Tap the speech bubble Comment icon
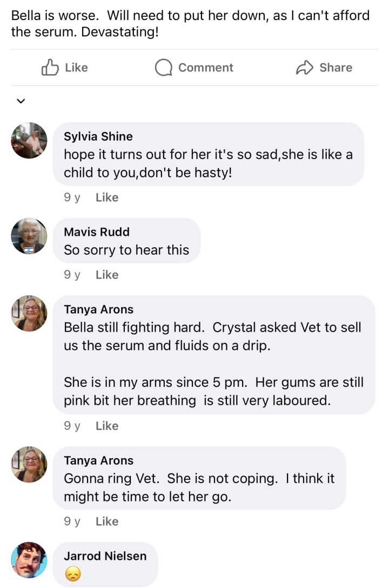This screenshot has height=588, width=389. (x=163, y=68)
